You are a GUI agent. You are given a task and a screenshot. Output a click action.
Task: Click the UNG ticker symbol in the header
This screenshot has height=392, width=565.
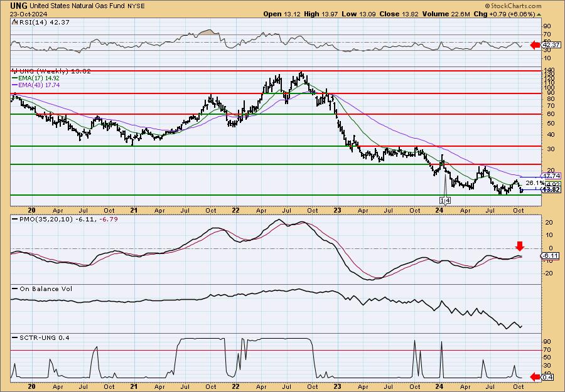[19, 6]
